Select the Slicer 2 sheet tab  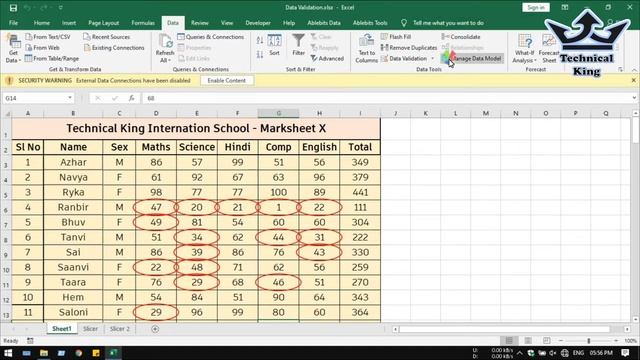120,329
